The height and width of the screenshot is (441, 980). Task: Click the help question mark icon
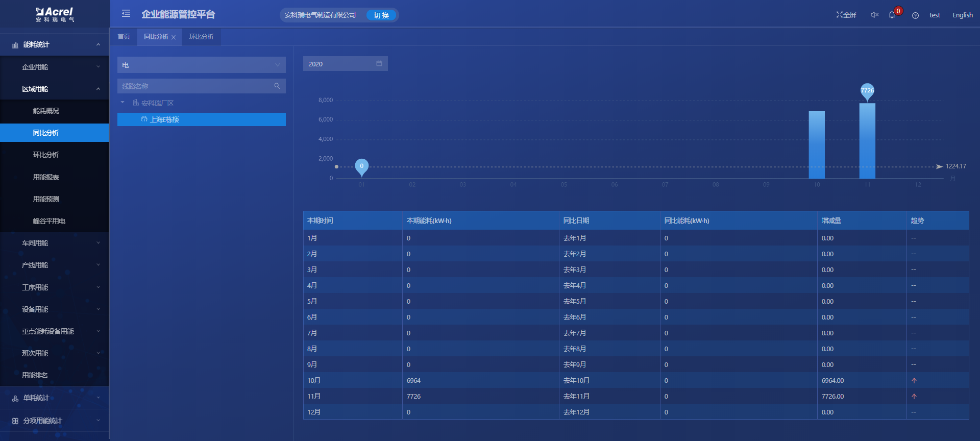pos(915,15)
